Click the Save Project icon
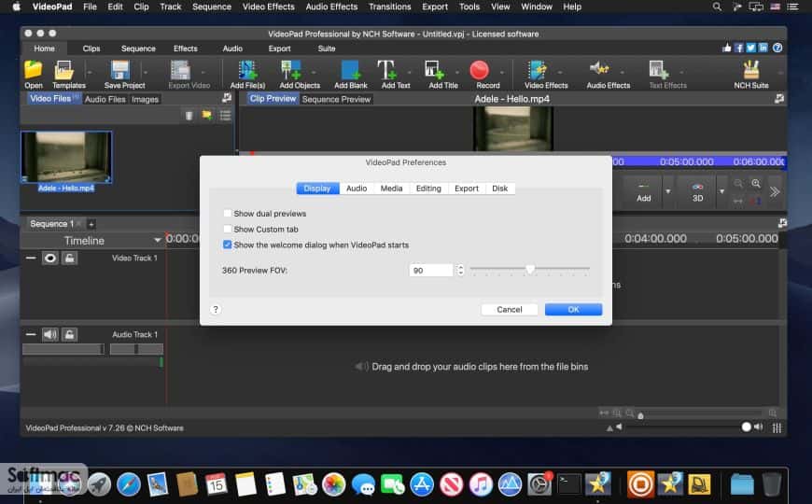812x504 pixels. point(124,75)
